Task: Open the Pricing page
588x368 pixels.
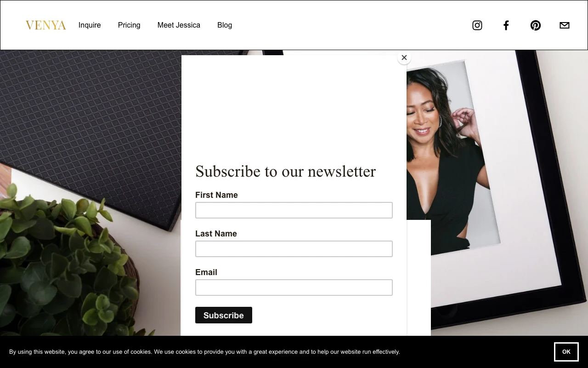Action: click(129, 25)
